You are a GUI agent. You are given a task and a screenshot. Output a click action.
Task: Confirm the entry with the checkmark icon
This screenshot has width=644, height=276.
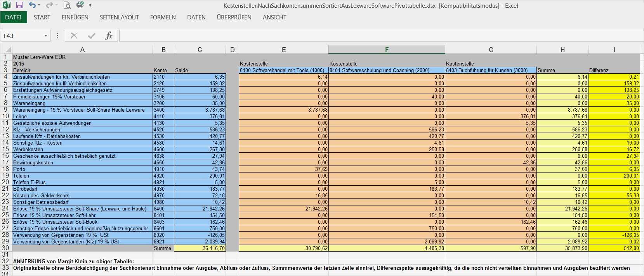point(92,36)
